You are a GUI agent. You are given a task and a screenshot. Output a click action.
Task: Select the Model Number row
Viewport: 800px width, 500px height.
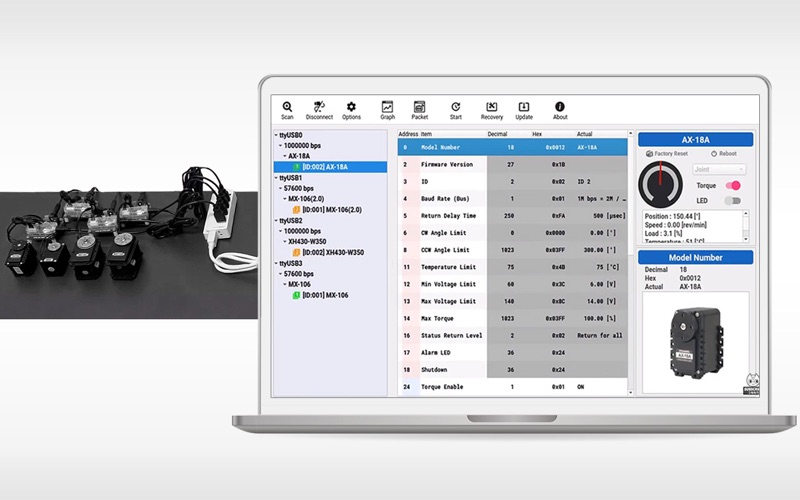point(512,147)
